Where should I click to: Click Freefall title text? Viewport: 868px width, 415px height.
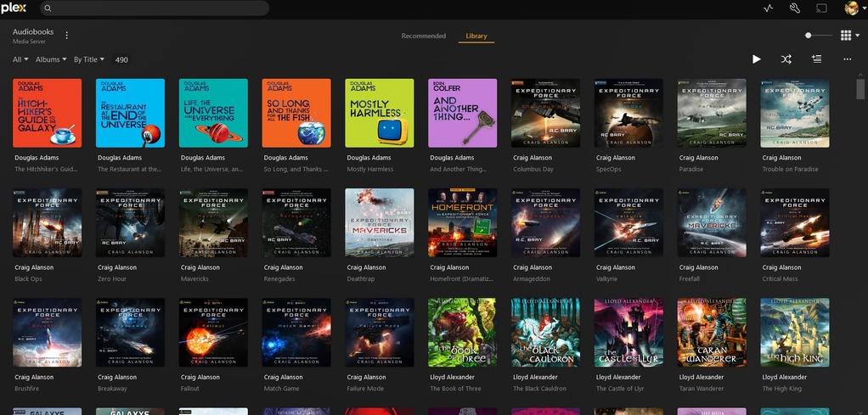click(690, 279)
